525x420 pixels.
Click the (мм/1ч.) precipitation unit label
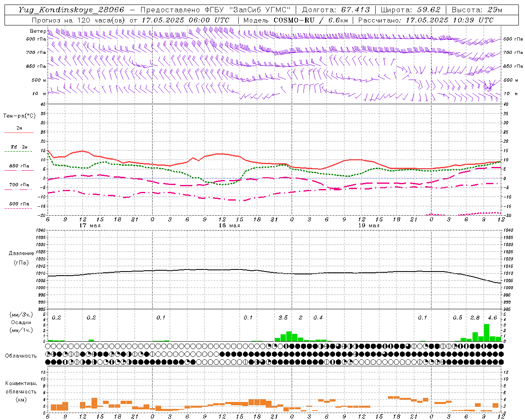21,330
